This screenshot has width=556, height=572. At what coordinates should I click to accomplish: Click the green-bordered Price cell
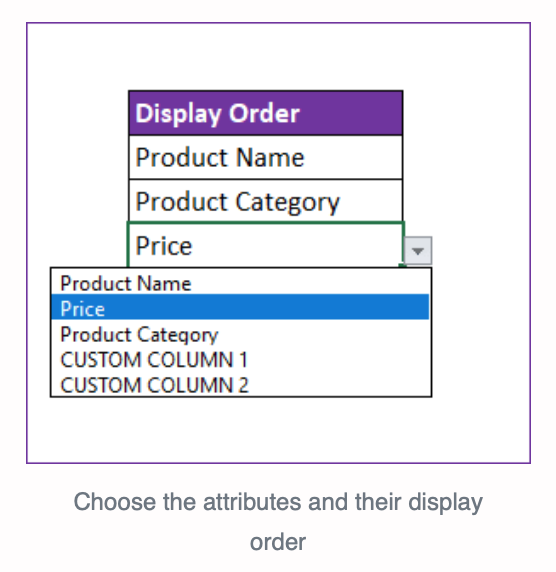(266, 245)
